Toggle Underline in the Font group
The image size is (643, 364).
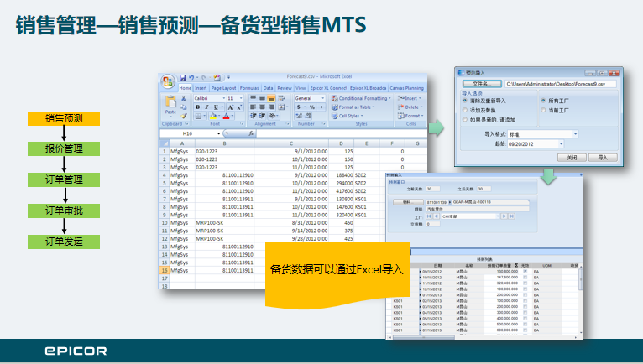click(x=216, y=107)
